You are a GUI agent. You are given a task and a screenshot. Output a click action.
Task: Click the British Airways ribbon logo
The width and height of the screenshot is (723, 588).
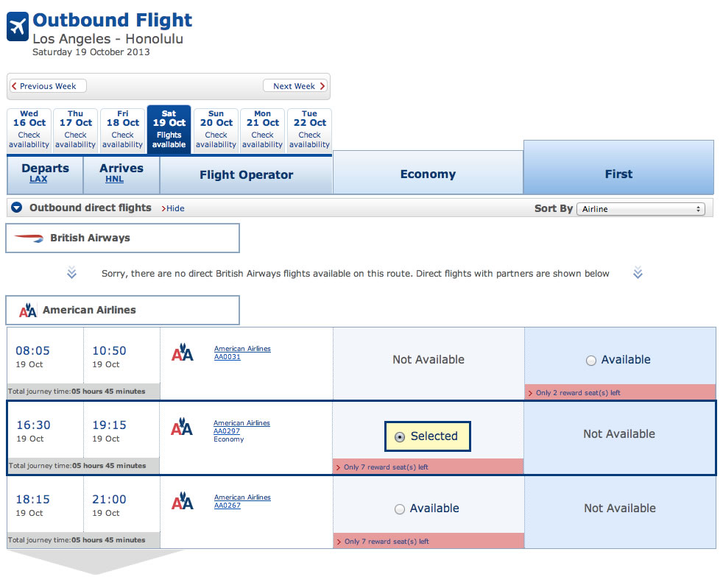pyautogui.click(x=29, y=238)
